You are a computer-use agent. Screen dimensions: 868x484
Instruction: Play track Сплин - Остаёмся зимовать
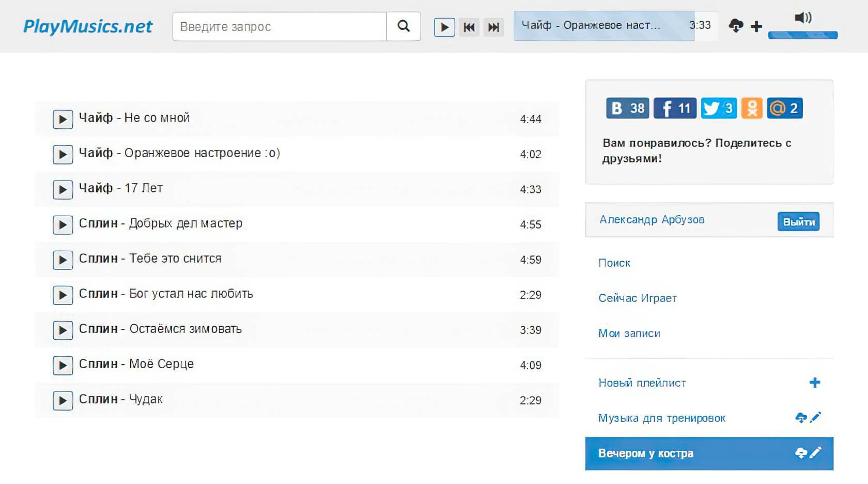click(63, 330)
